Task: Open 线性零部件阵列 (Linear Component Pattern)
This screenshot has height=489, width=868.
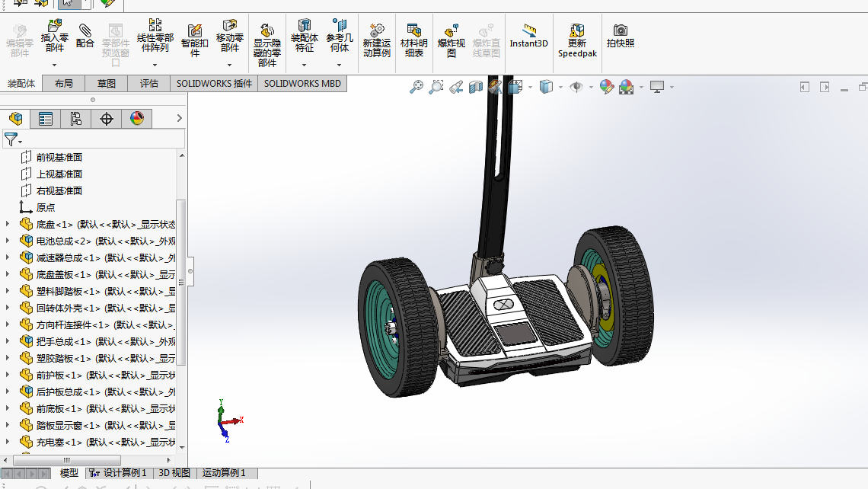Action: 155,36
